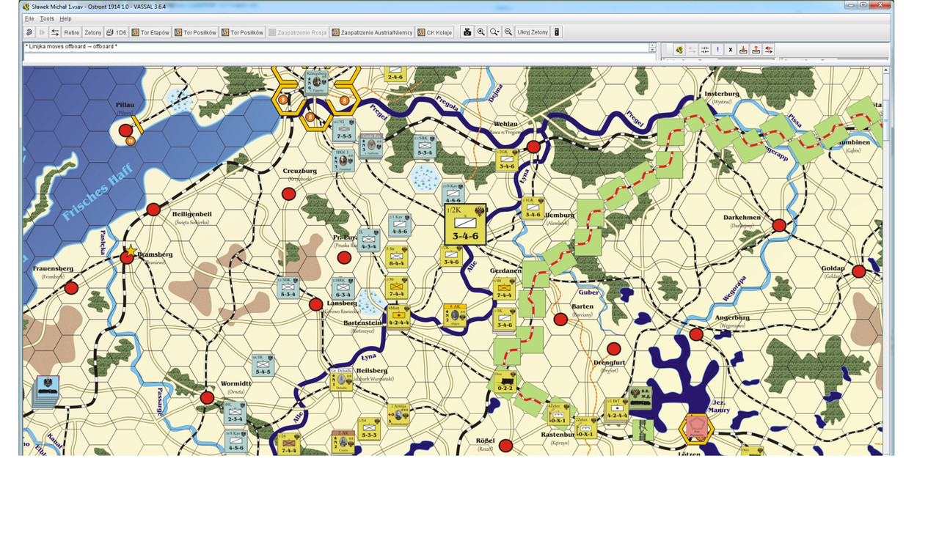The width and height of the screenshot is (939, 560).
Task: Click the Undo arrow icon in toolbar
Action: 29,32
